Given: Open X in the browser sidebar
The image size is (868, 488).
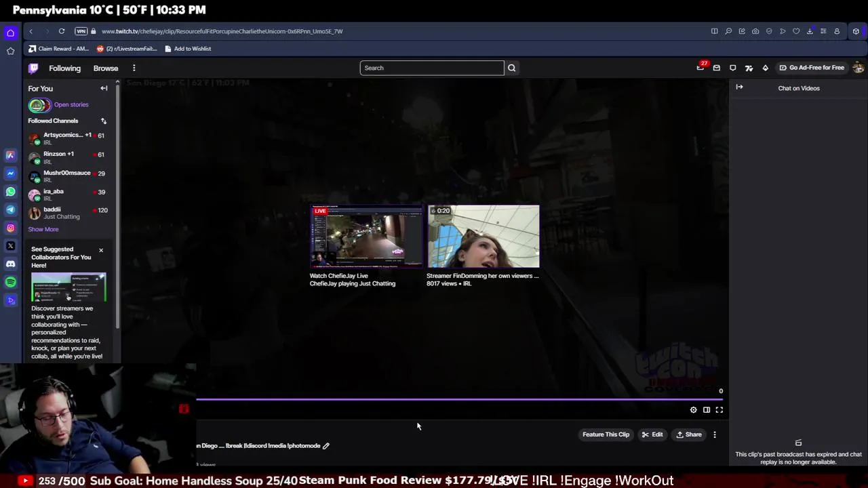Looking at the screenshot, I should (x=10, y=246).
